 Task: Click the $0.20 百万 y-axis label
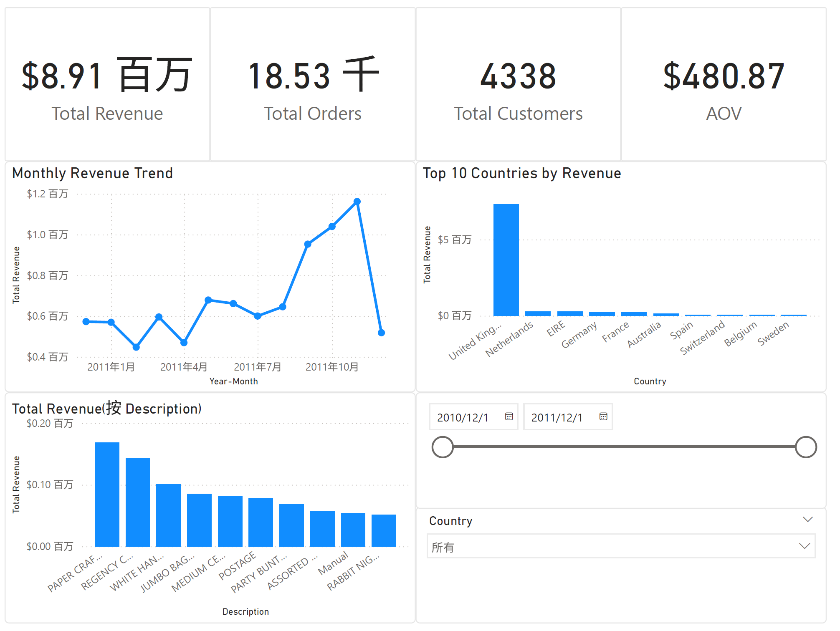tap(50, 424)
